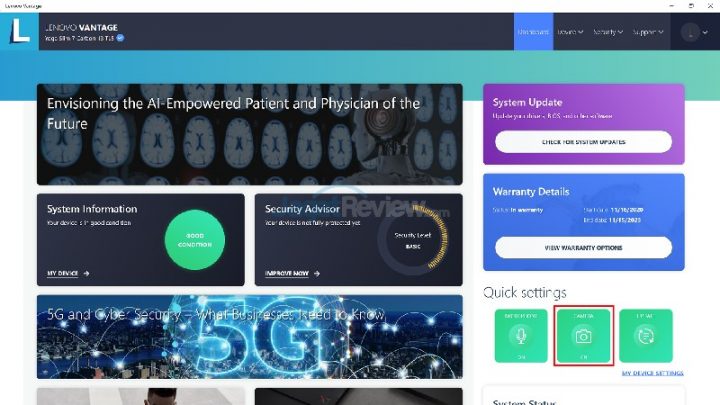Click the arrow next to My Device
Image resolution: width=720 pixels, height=405 pixels.
86,273
